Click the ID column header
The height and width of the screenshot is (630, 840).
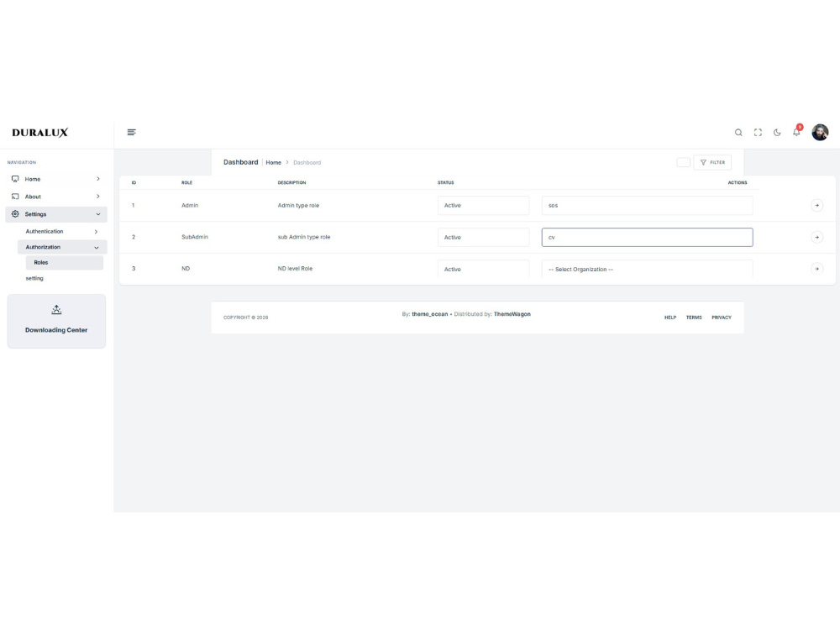click(x=134, y=182)
